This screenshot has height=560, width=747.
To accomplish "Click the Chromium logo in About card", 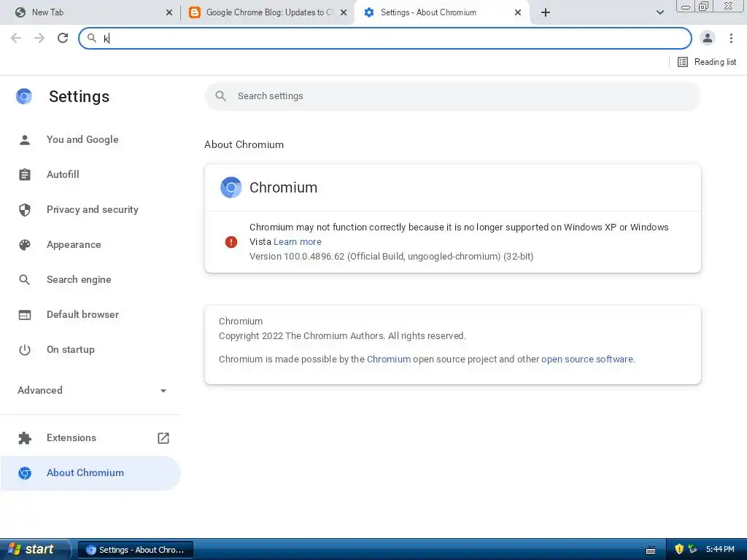I will (231, 187).
